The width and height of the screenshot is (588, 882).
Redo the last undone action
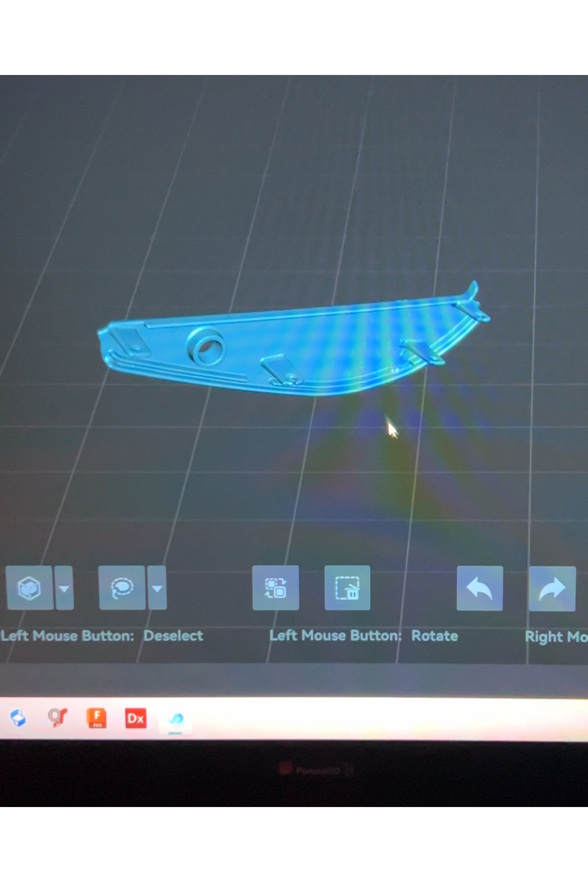tap(552, 588)
